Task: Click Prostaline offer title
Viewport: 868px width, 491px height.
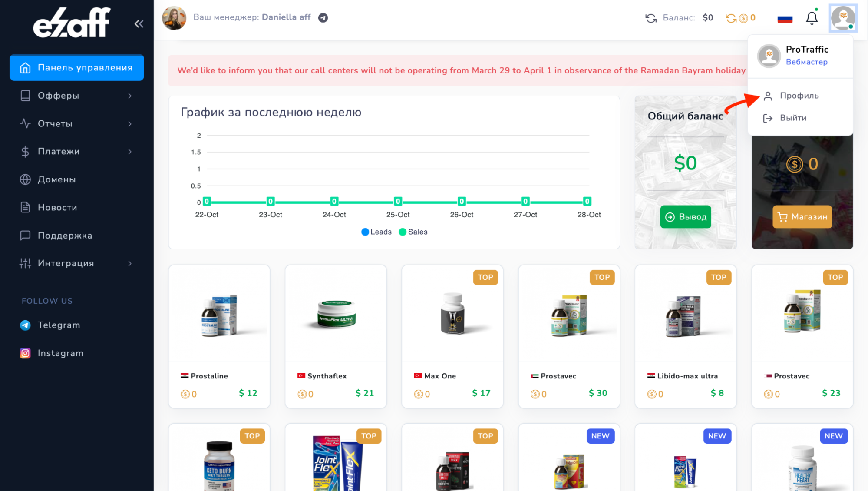Action: 209,376
